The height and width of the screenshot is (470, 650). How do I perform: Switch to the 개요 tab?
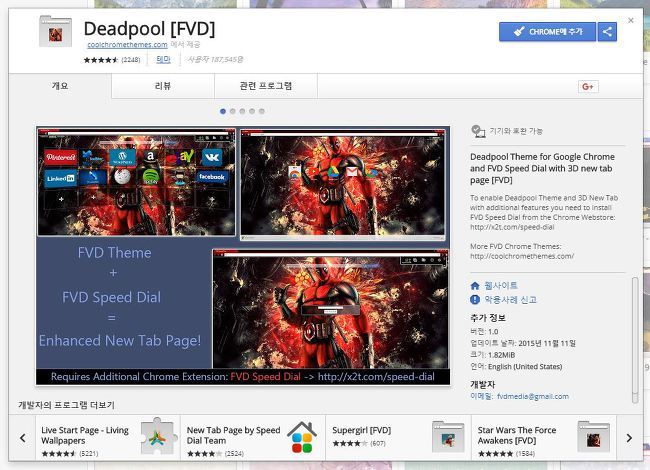pyautogui.click(x=60, y=86)
